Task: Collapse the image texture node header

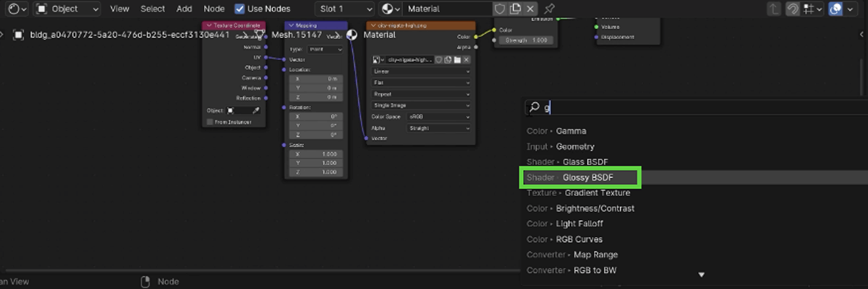Action: click(373, 25)
